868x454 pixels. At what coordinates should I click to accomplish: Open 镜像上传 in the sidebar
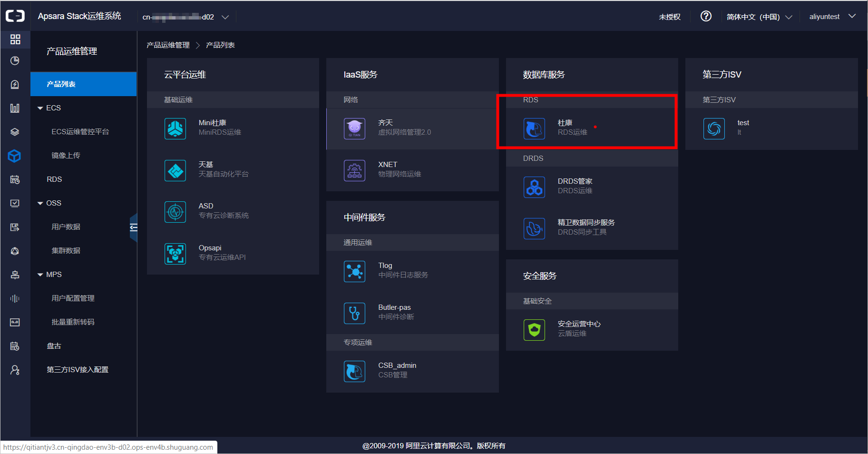[66, 156]
